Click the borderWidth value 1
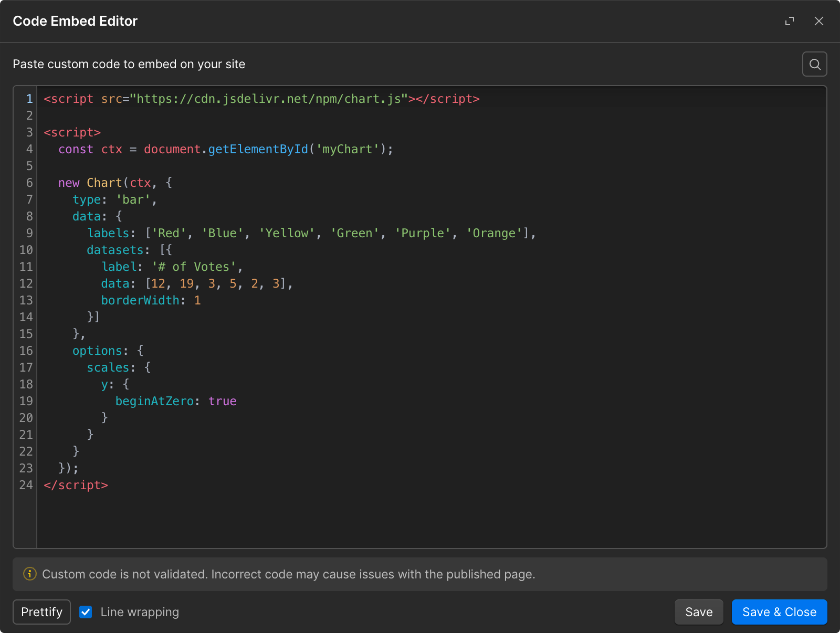The width and height of the screenshot is (840, 633). click(197, 300)
